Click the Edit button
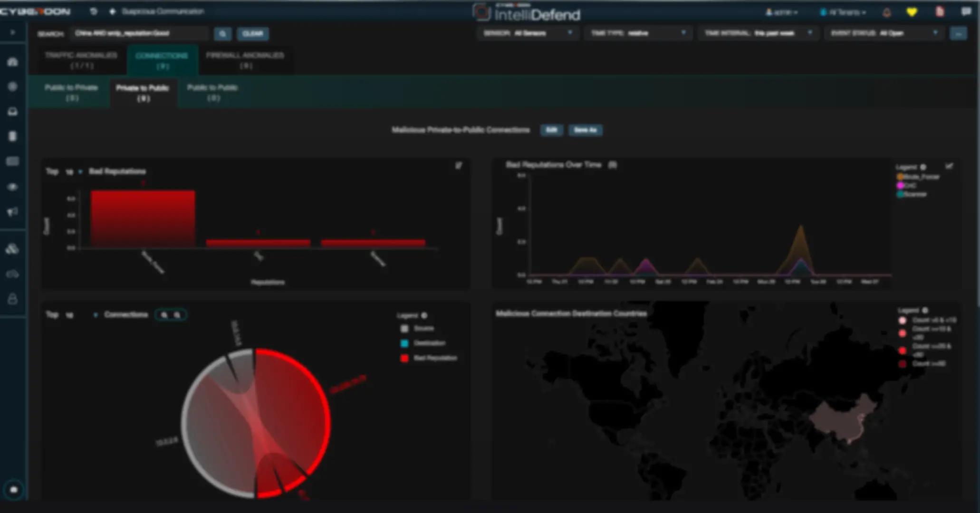980x513 pixels. [x=551, y=130]
